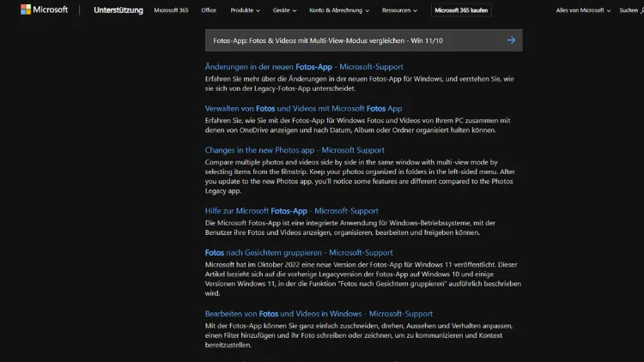Open Changes in the new Photos app result

[x=295, y=150]
